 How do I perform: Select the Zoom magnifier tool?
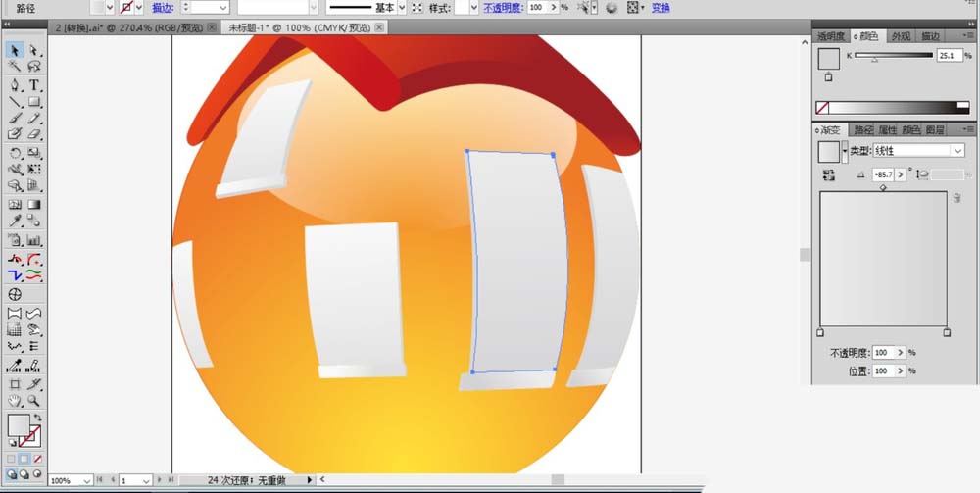34,401
